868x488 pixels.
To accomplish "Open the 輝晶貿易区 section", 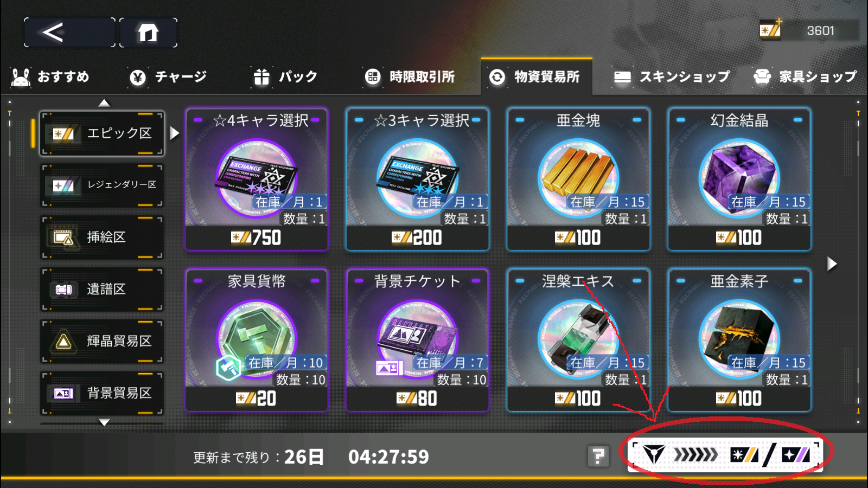I will tap(103, 341).
